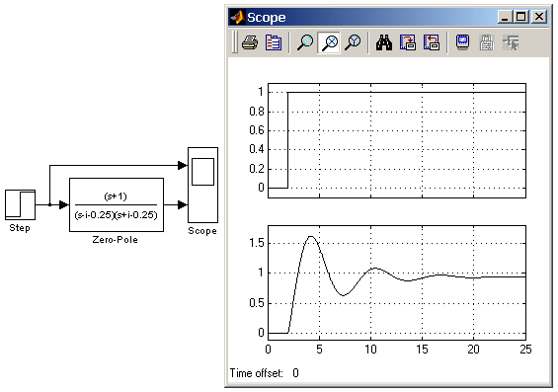Select the Step block in the model

[x=21, y=205]
